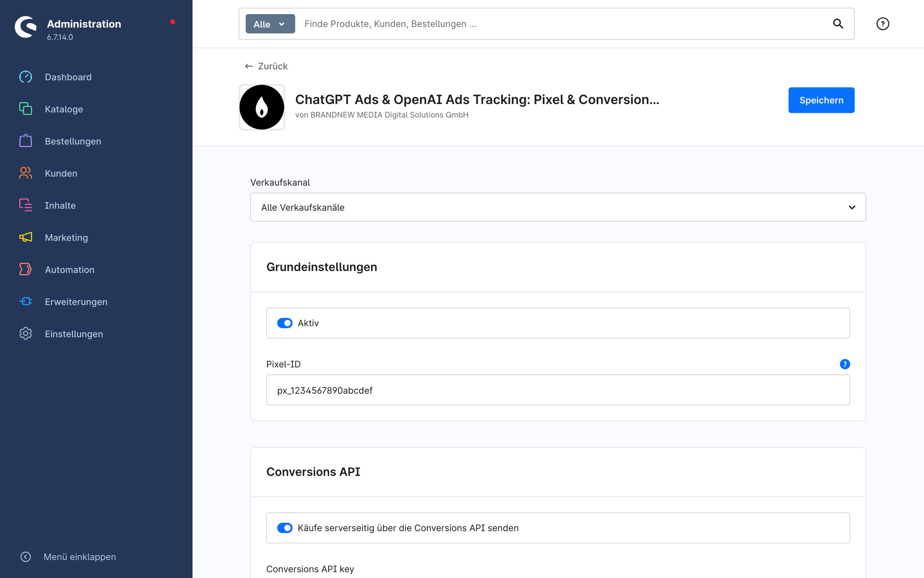The image size is (924, 578).
Task: Expand the Verkaufskanal dropdown
Action: (558, 207)
